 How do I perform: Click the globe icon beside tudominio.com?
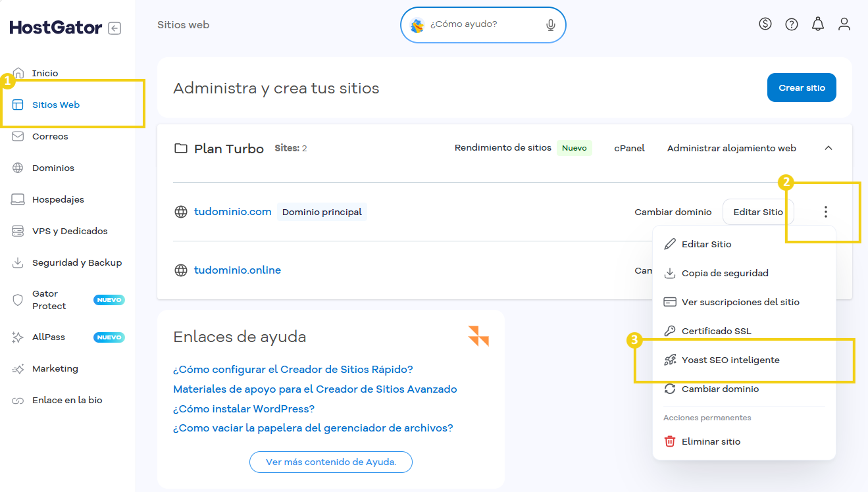(x=180, y=212)
